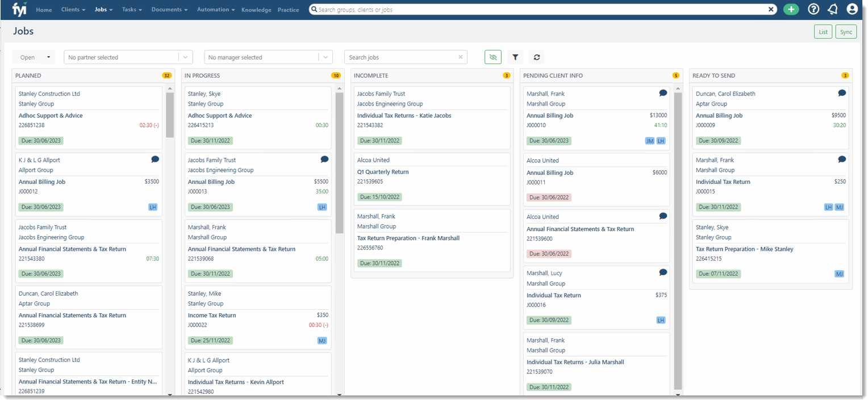The height and width of the screenshot is (400, 868).
Task: Click the filter funnel icon
Action: point(515,57)
